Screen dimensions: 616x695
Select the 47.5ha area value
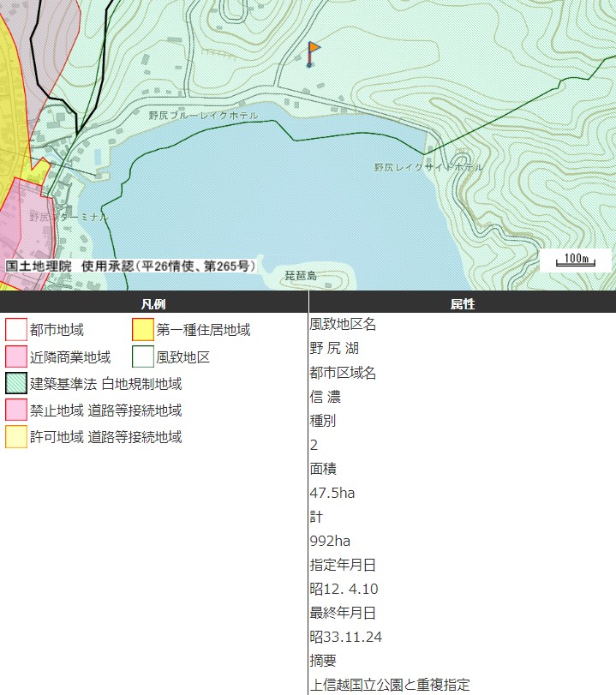pyautogui.click(x=332, y=493)
